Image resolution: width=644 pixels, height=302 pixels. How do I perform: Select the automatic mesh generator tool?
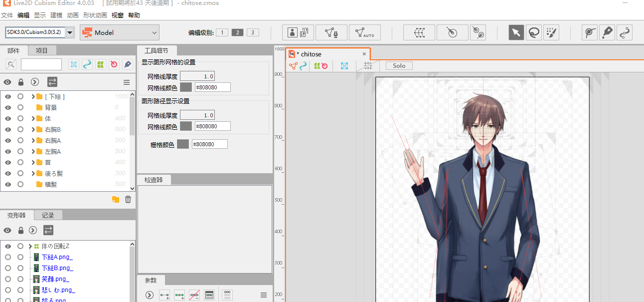(364, 32)
